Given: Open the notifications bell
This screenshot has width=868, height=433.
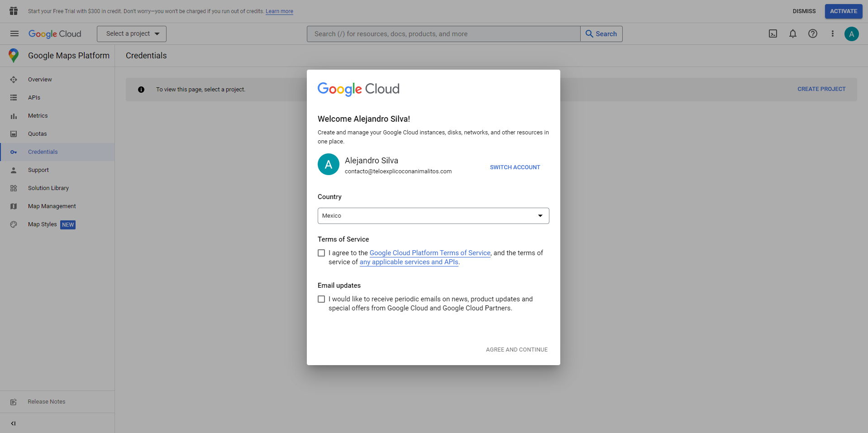Looking at the screenshot, I should (x=793, y=33).
